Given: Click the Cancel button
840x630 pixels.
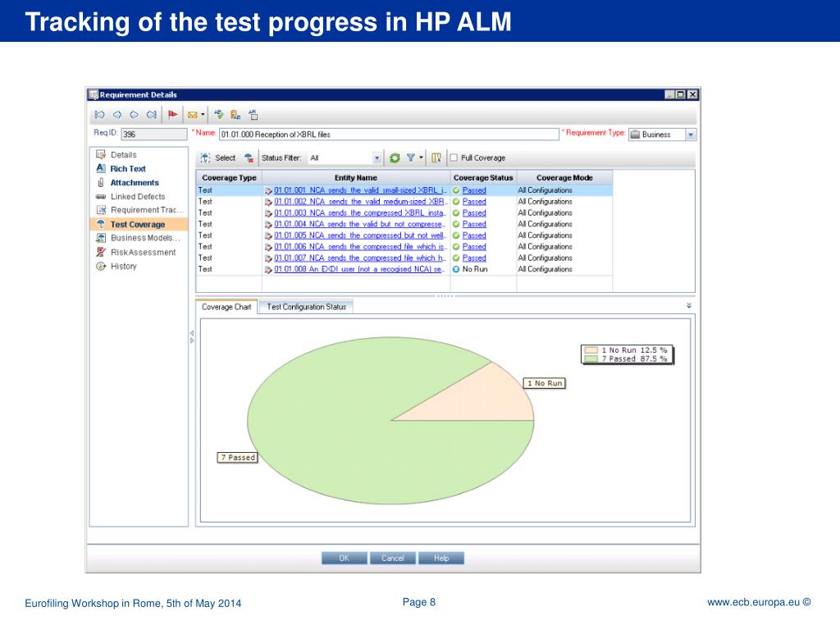Looking at the screenshot, I should [393, 558].
